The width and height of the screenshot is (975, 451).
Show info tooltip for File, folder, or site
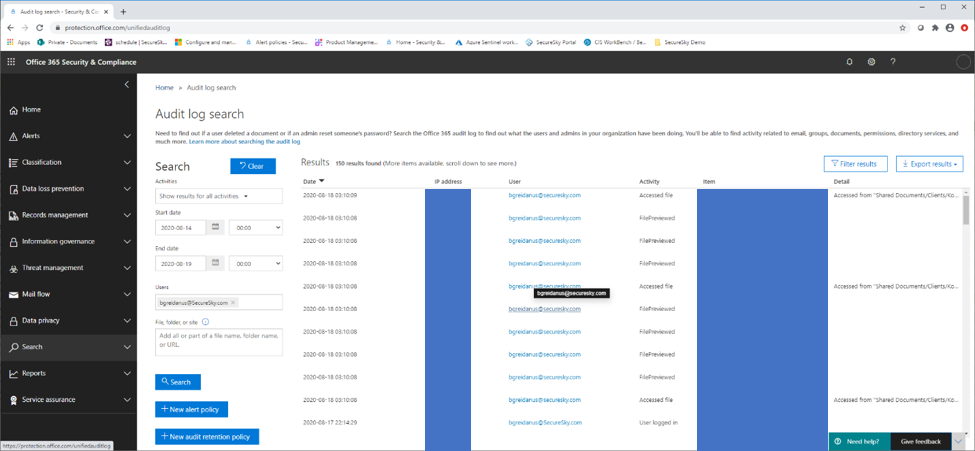205,322
